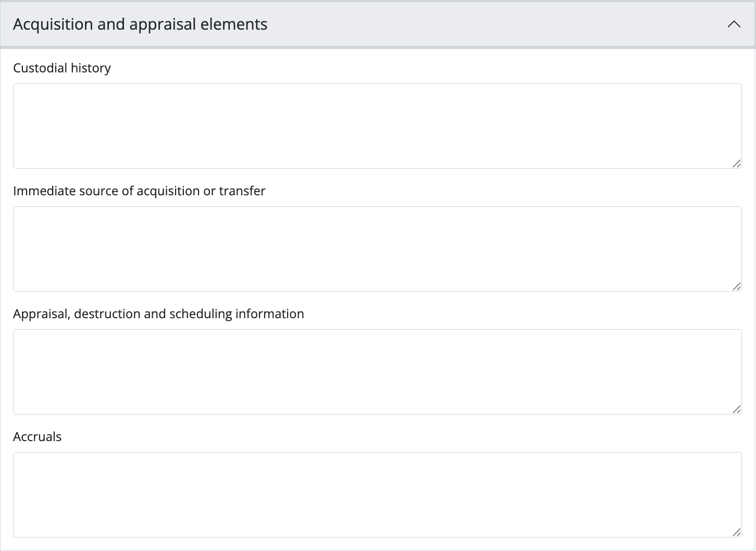Click the Custodial history label
Screen dimensions: 756x551
point(61,68)
